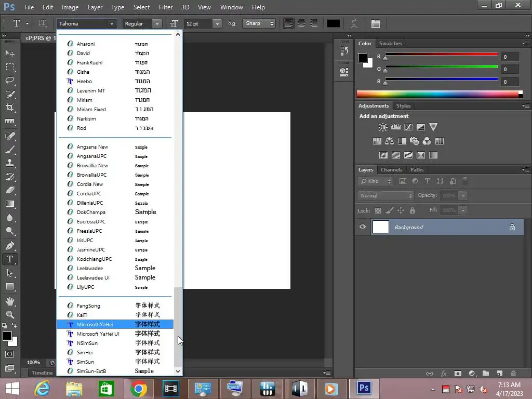The width and height of the screenshot is (532, 399).
Task: Select the Pen tool
Action: pyautogui.click(x=10, y=246)
